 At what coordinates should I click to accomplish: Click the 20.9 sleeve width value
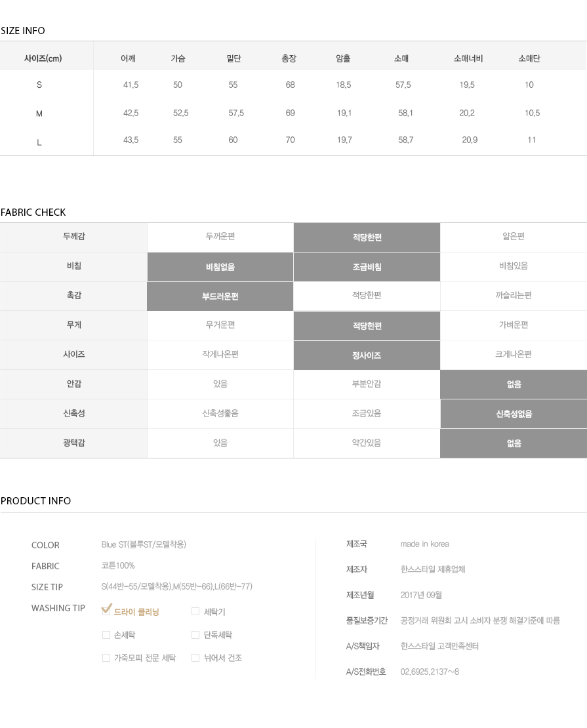[x=470, y=140]
